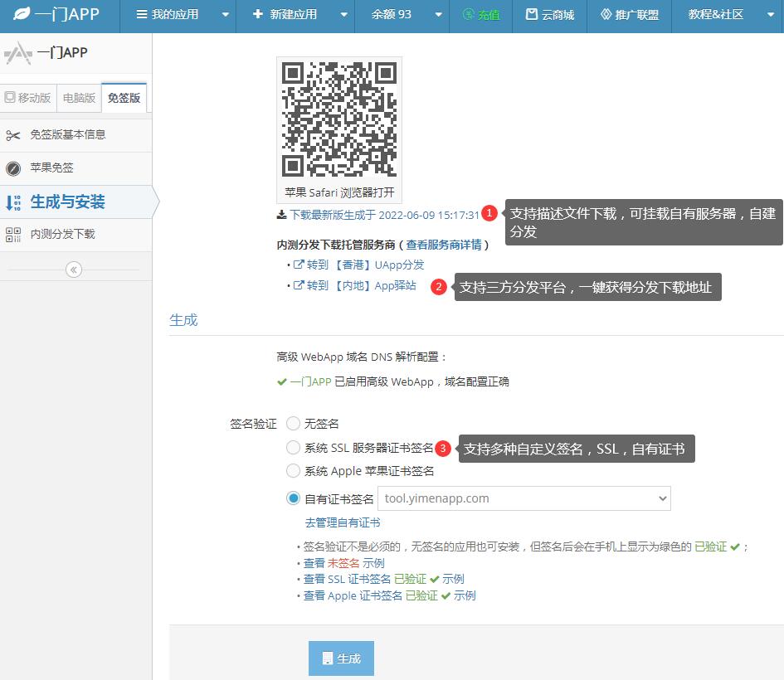Image resolution: width=784 pixels, height=680 pixels.
Task: Click the 一门APP link in DNS status
Action: point(310,381)
